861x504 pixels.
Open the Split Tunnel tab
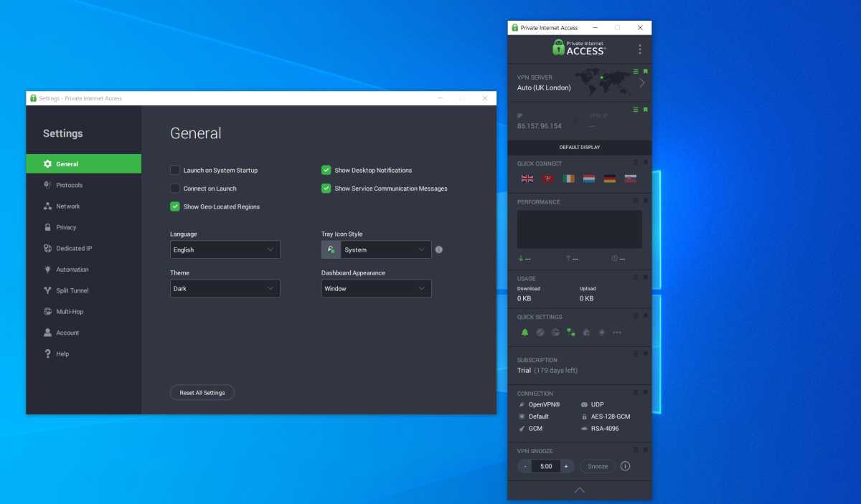[84, 290]
